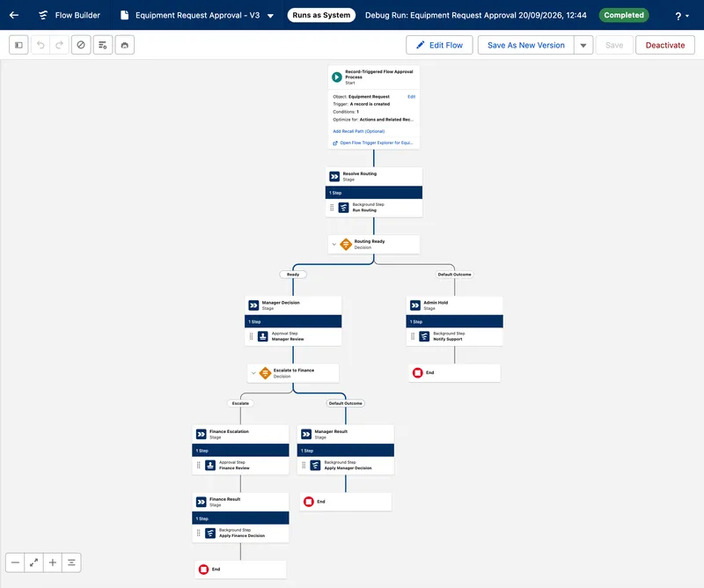
Task: Click the Notify Support background step icon
Action: [424, 336]
